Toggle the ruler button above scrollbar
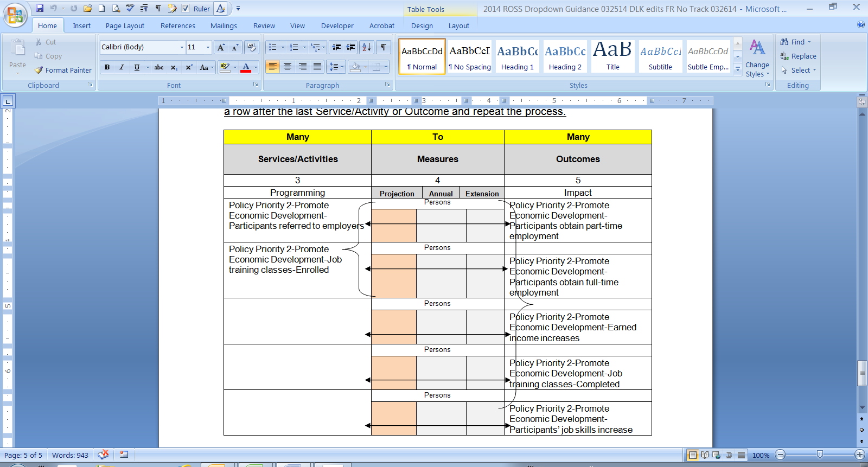This screenshot has width=868, height=467. coord(862,101)
